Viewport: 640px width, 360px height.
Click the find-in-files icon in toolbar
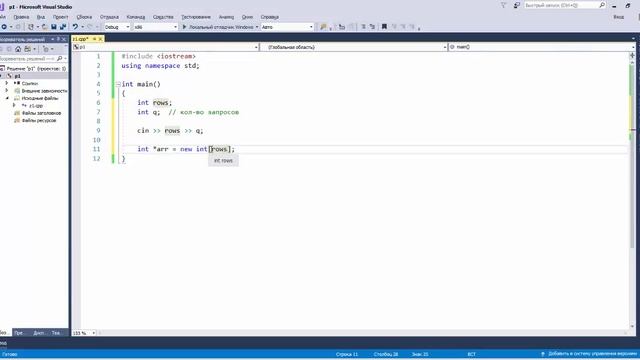323,27
